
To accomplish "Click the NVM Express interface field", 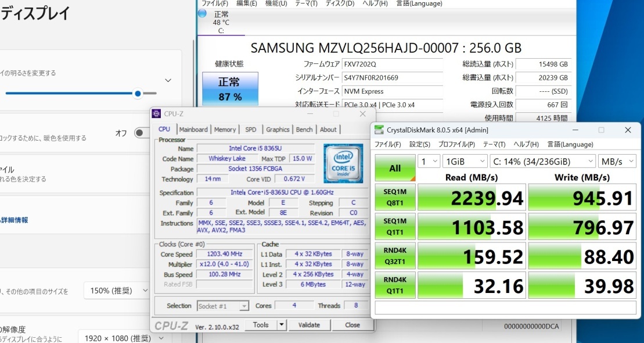I will (392, 91).
